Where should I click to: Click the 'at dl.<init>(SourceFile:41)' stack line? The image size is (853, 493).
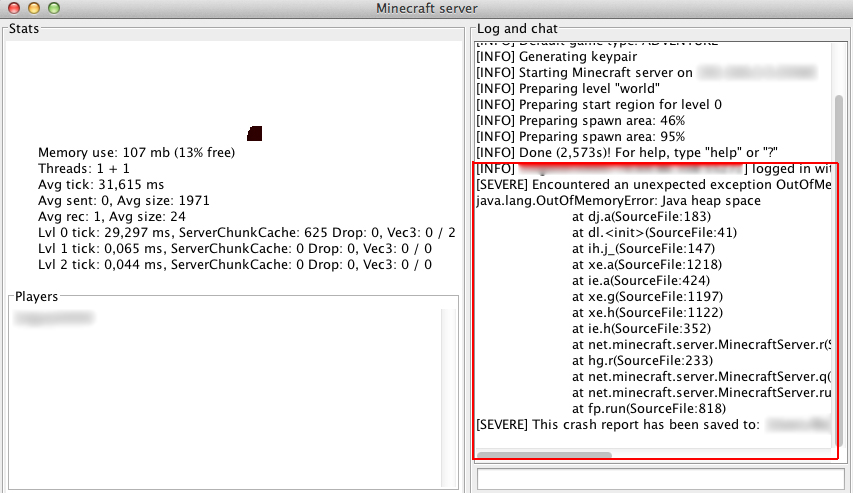pyautogui.click(x=654, y=232)
